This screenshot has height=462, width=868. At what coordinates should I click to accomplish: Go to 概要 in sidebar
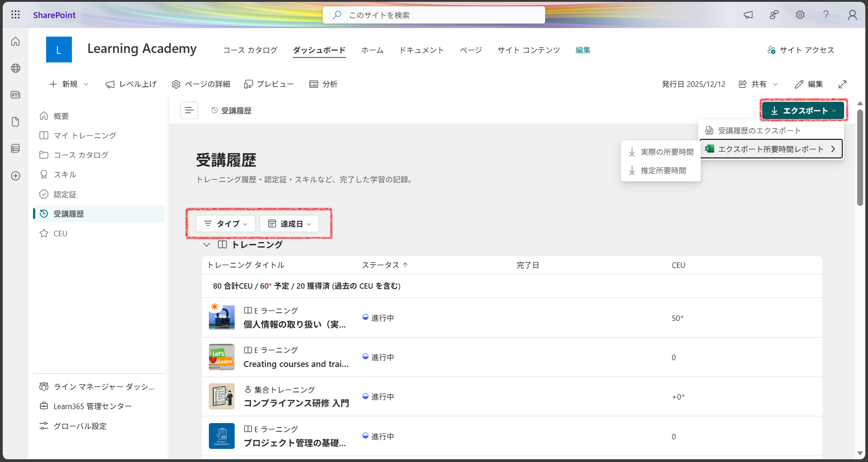click(x=99, y=116)
